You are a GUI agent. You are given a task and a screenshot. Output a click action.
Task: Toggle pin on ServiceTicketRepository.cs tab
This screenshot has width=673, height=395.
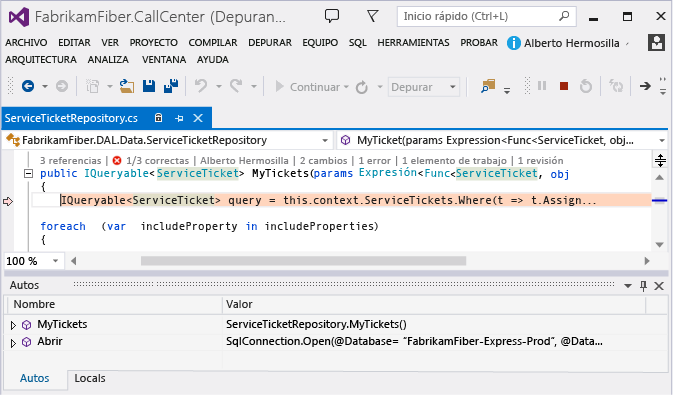(179, 118)
